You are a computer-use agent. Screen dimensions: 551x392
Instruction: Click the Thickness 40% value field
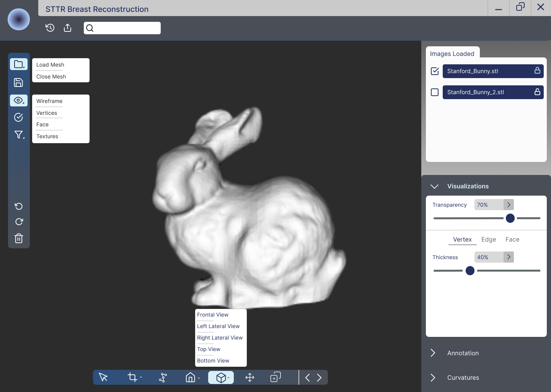click(489, 257)
